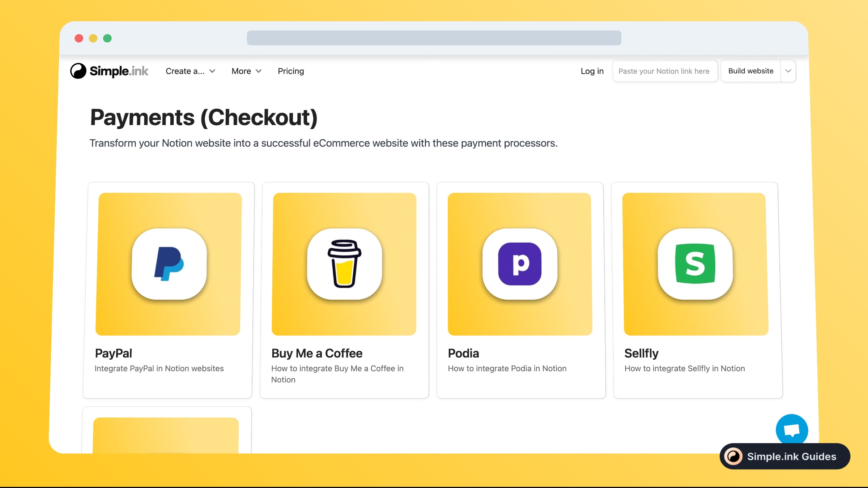Open the PayPal card title link
Image resolution: width=868 pixels, height=488 pixels.
pyautogui.click(x=114, y=353)
